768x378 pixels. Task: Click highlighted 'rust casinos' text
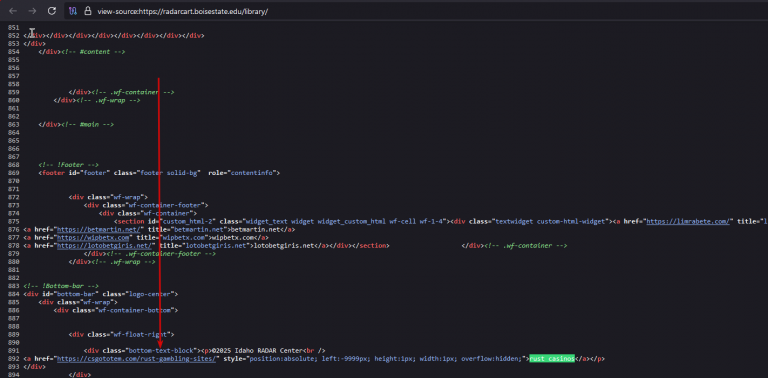pos(552,359)
